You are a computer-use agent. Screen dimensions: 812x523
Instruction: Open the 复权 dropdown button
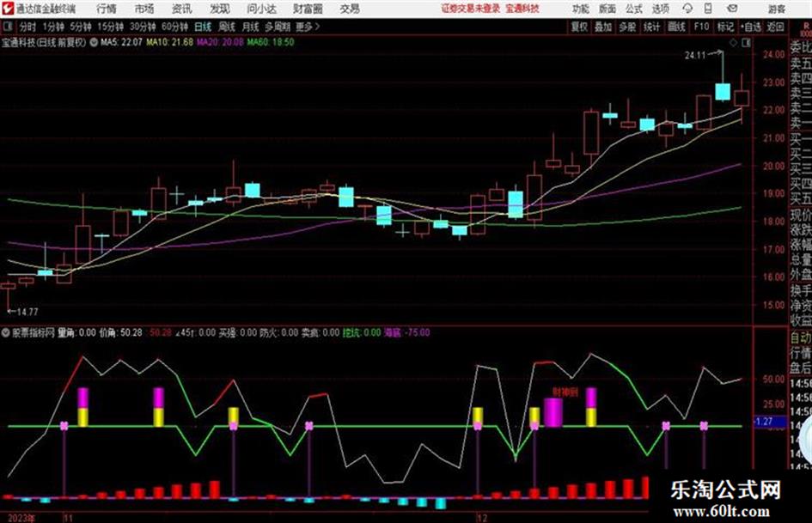[x=578, y=27]
